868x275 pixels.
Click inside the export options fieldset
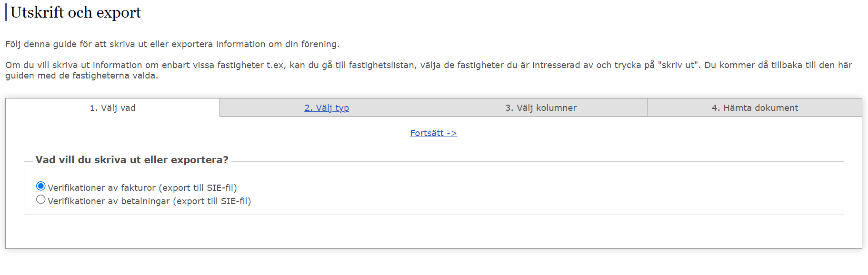pyautogui.click(x=333, y=190)
